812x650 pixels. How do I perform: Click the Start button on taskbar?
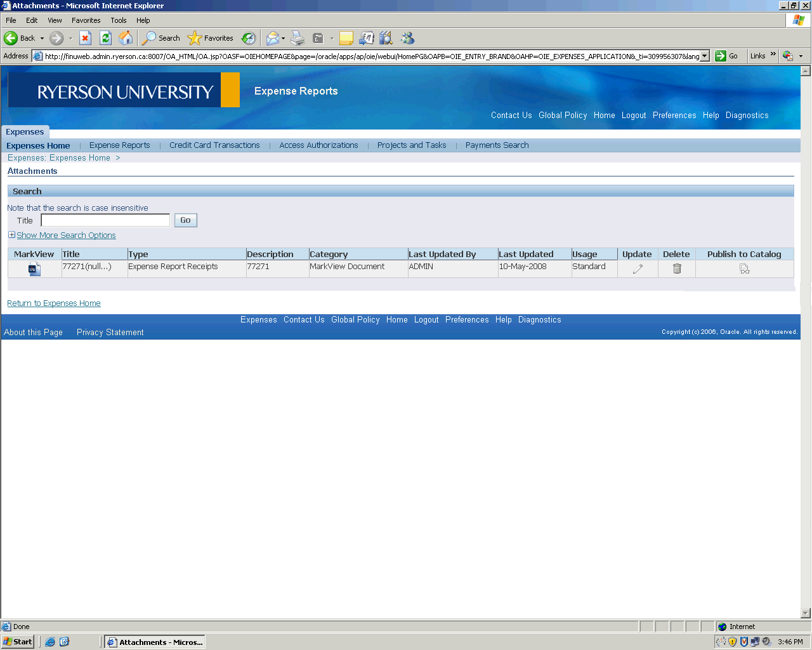(18, 642)
